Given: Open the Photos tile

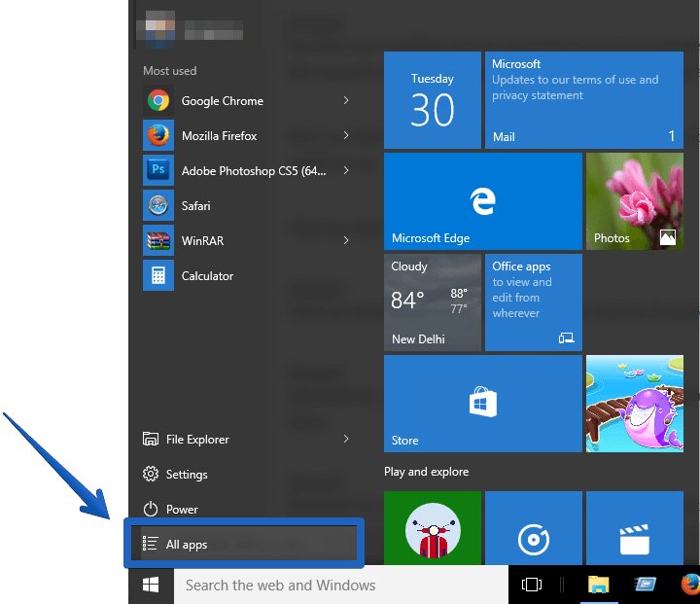Looking at the screenshot, I should tap(634, 201).
